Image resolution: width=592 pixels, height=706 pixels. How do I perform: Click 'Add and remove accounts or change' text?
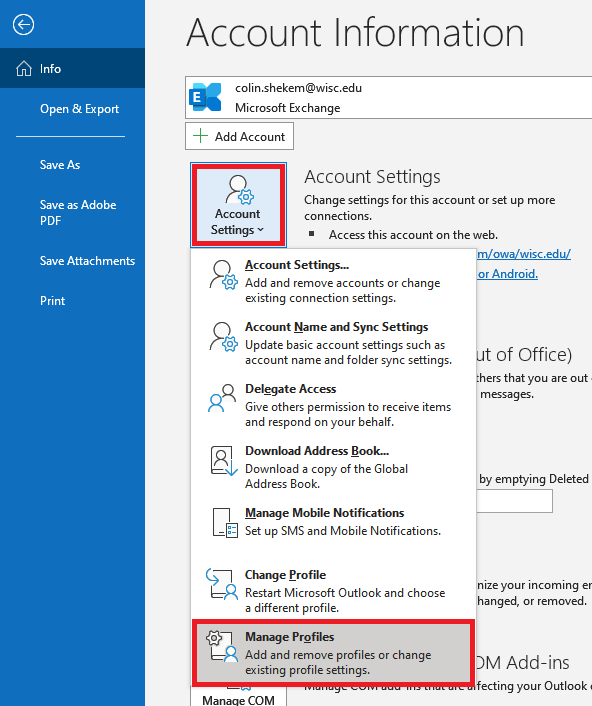point(343,283)
